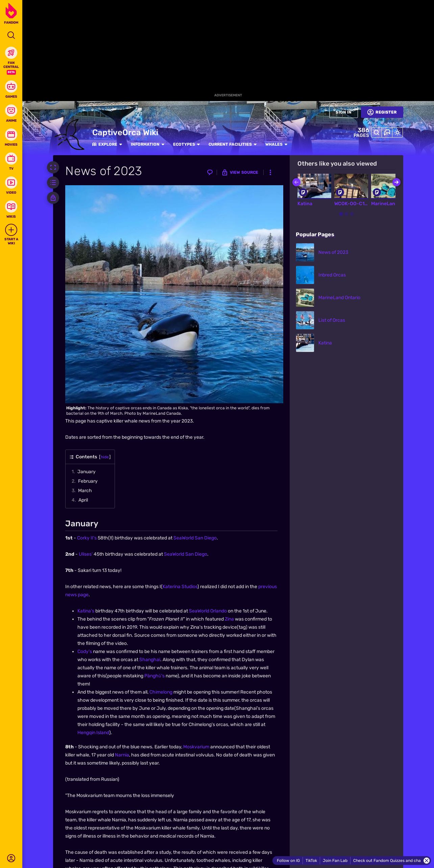Open the Movies icon in sidebar
Image resolution: width=434 pixels, height=868 pixels.
point(11,135)
